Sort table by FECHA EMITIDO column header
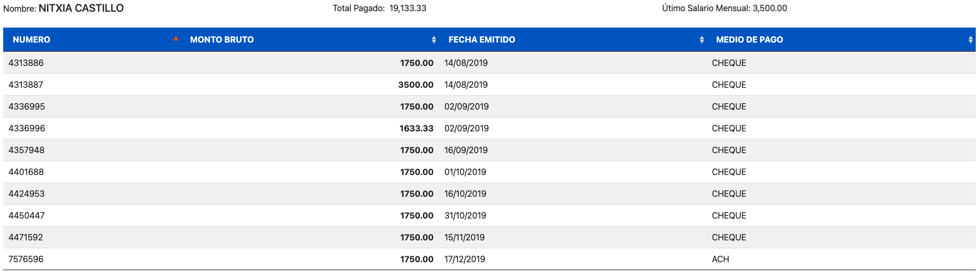This screenshot has width=980, height=276. point(481,40)
